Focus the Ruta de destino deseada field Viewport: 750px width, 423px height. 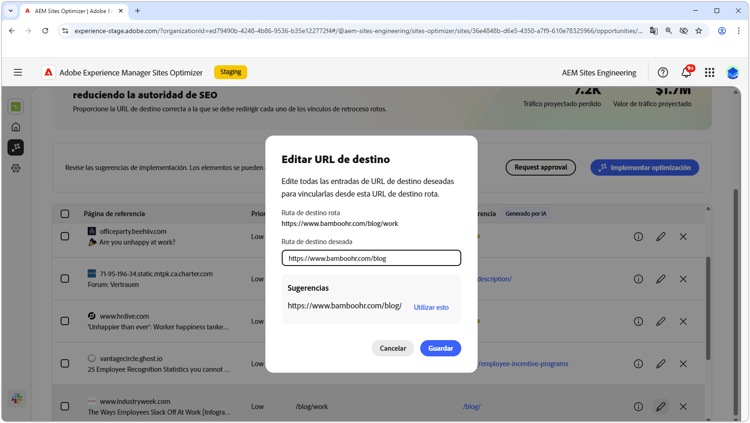point(371,258)
